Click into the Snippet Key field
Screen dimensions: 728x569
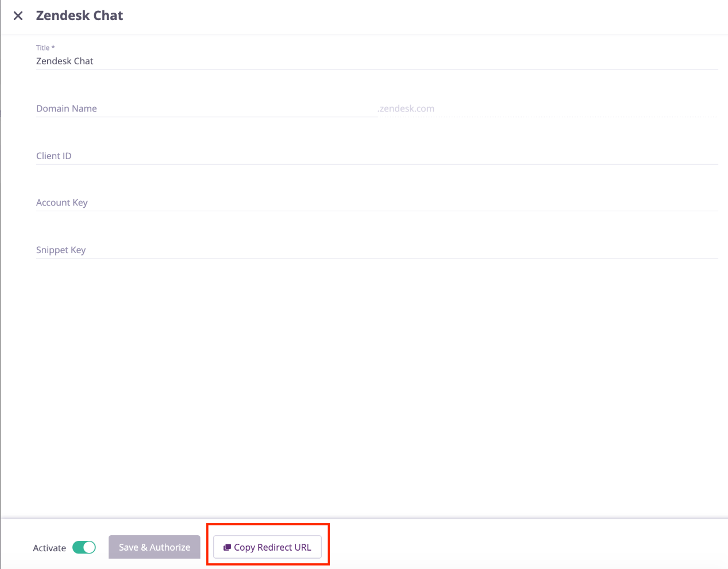[x=377, y=250]
